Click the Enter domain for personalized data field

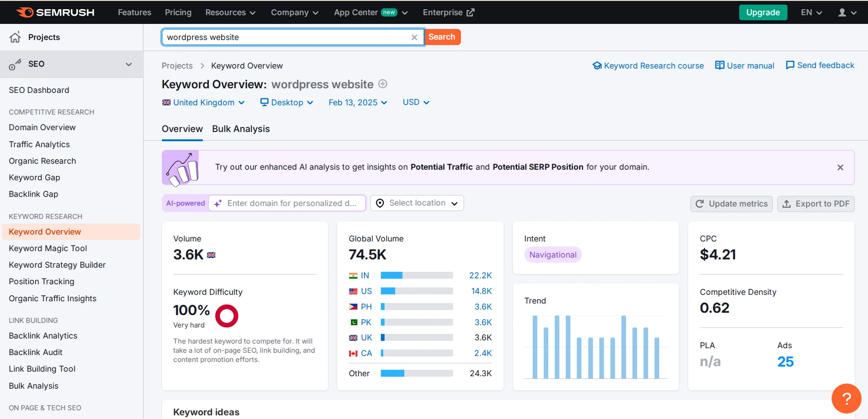tap(287, 203)
